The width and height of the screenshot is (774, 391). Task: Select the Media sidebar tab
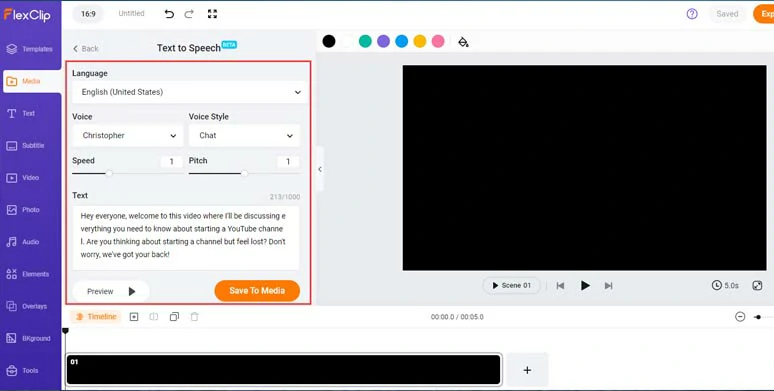coord(32,81)
